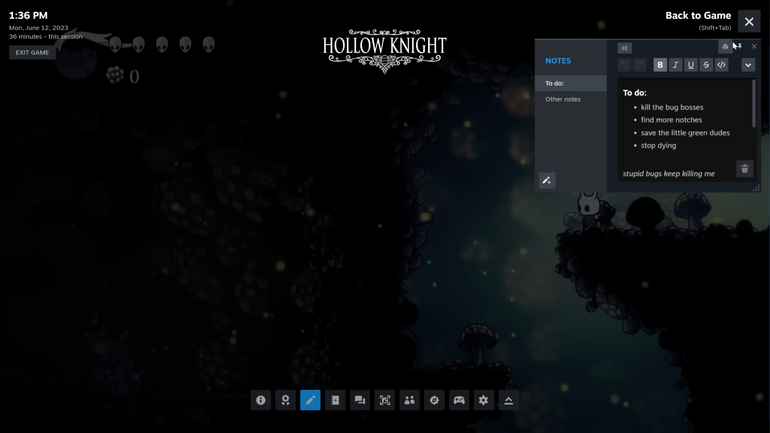Open the Discussions chat bubbles icon
The height and width of the screenshot is (433, 770).
(360, 400)
